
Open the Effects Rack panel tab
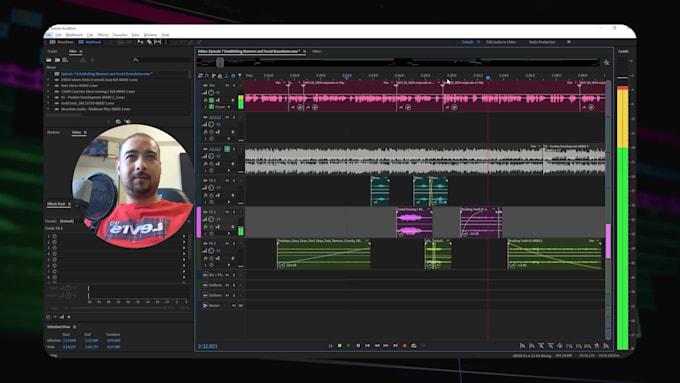pyautogui.click(x=56, y=204)
